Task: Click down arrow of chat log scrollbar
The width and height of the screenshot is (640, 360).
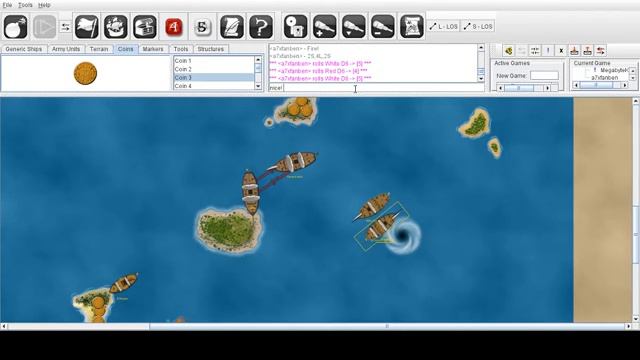Action: 481,78
